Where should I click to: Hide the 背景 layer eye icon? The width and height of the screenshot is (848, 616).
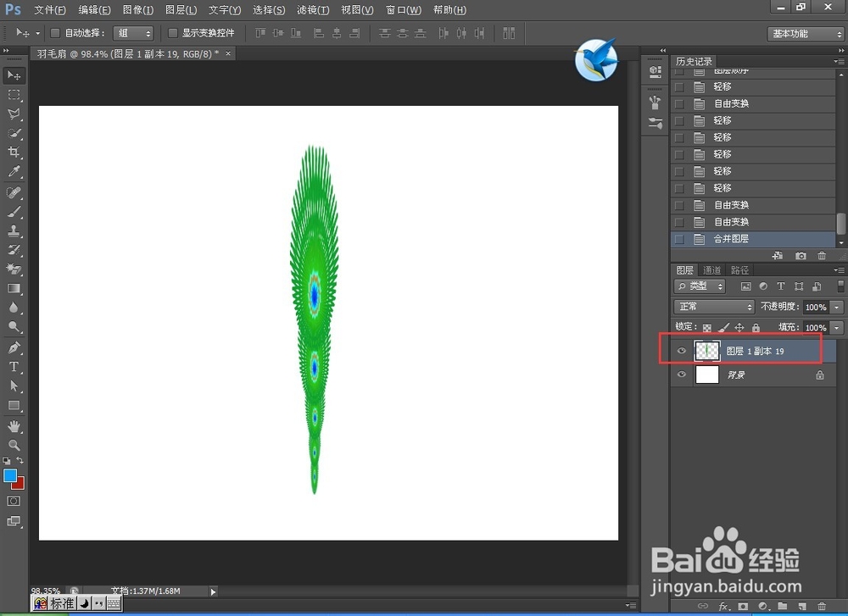682,375
